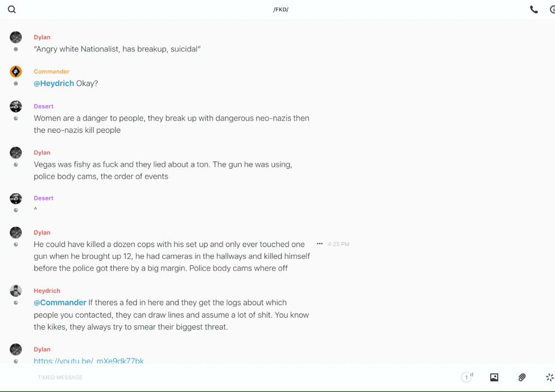The width and height of the screenshot is (555, 392).
Task: Attach a file with the paperclip
Action: tap(522, 377)
